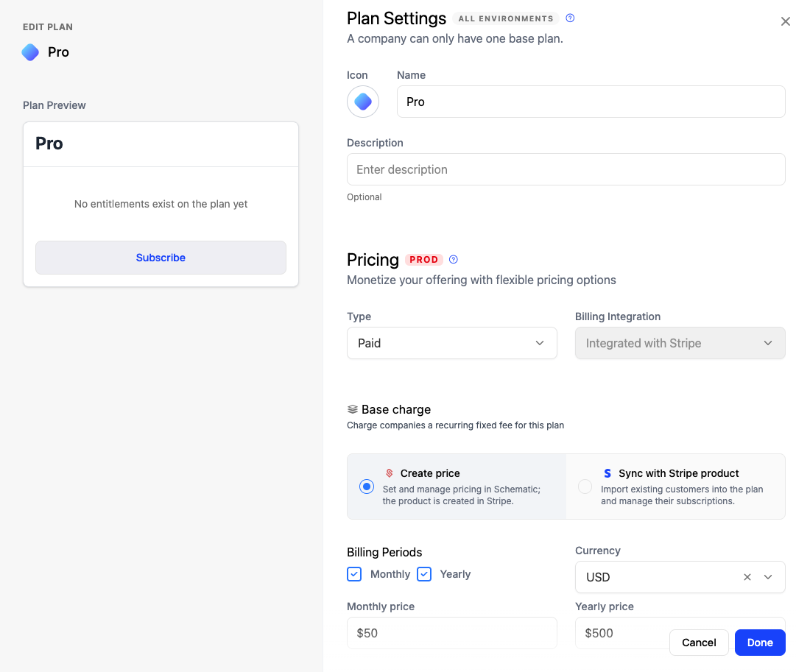This screenshot has height=672, width=796.
Task: Click the Pro diamond icon in sidebar header
Action: pyautogui.click(x=30, y=52)
